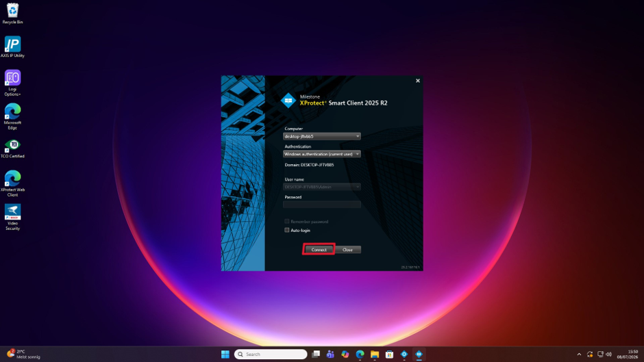Click the active Smart Client taskbar icon
644x362 pixels.
click(x=419, y=354)
